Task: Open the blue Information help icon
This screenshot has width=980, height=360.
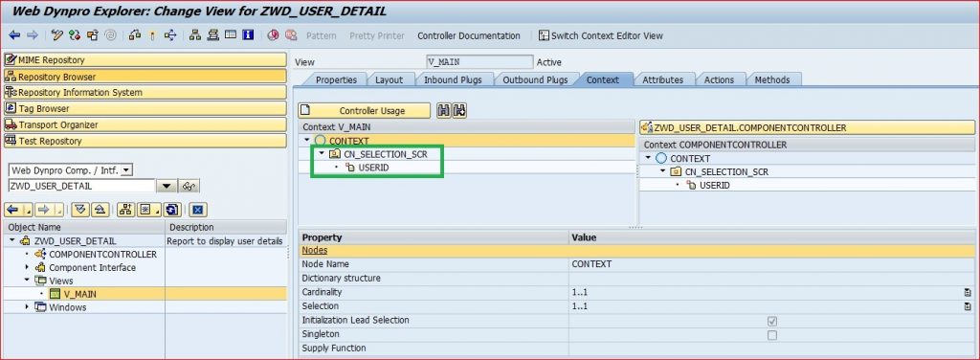Action: pos(248,35)
